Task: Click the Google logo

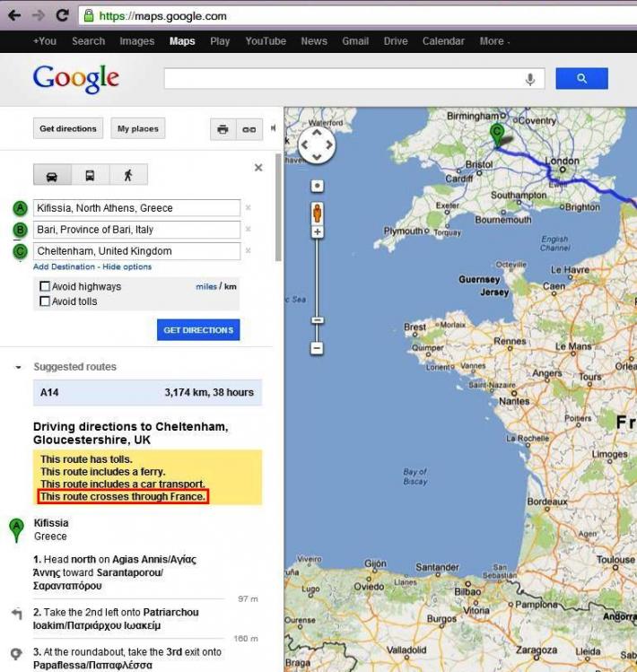Action: tap(76, 78)
